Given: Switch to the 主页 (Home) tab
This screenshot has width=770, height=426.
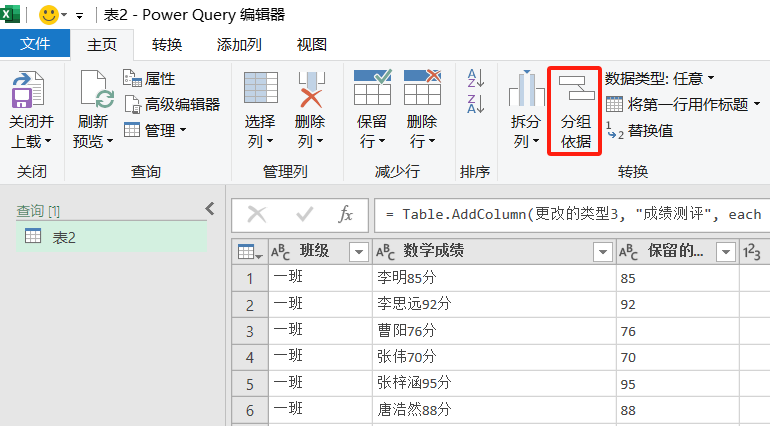Looking at the screenshot, I should tap(102, 45).
